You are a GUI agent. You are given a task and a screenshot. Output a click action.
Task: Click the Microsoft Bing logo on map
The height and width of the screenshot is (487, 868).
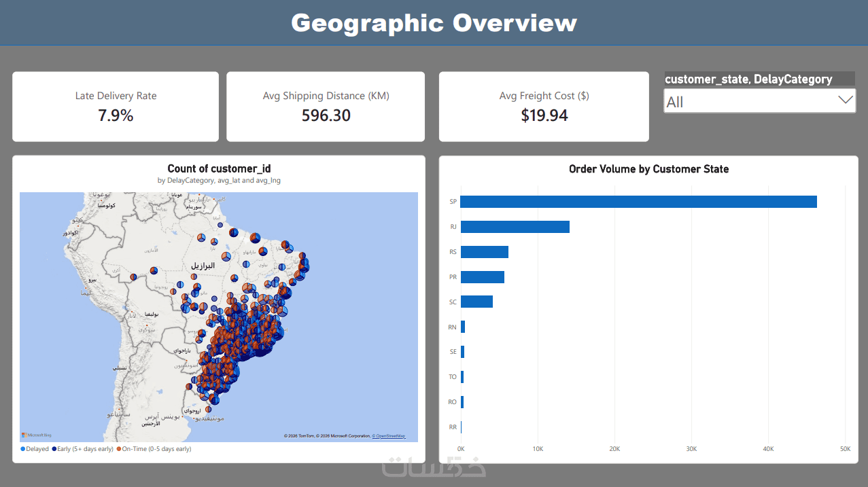tap(37, 435)
